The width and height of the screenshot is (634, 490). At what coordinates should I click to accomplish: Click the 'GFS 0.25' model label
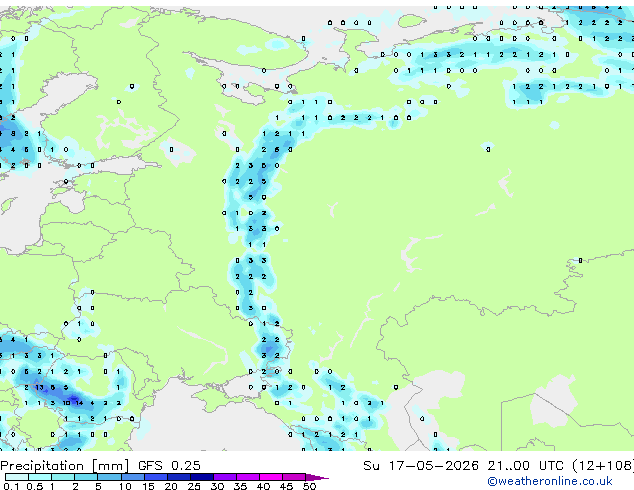[169, 466]
